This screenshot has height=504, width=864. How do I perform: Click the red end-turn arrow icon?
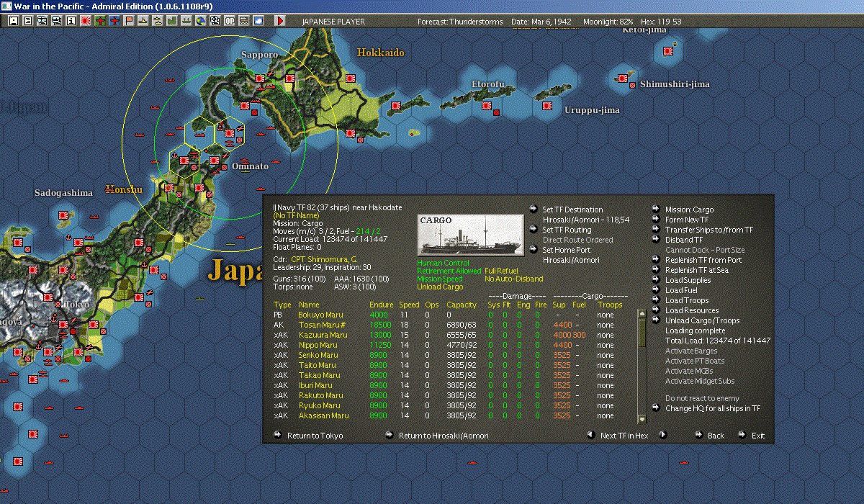(280, 21)
